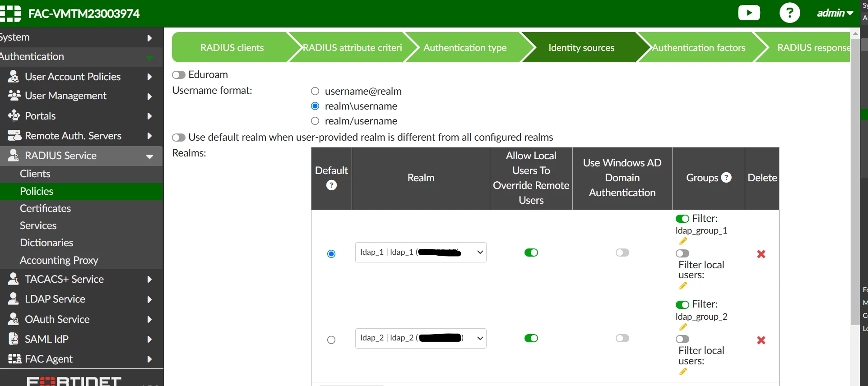
Task: Click the Groups column help icon
Action: [726, 178]
